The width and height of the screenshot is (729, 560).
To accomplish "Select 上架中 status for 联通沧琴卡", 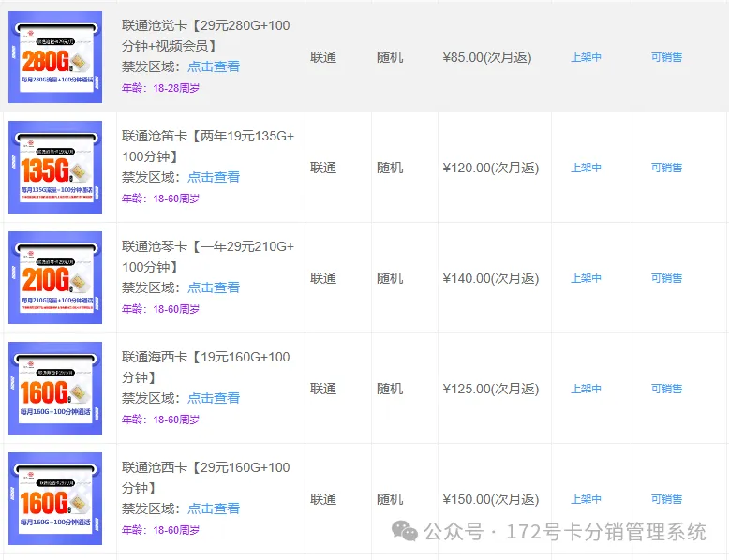I will click(x=586, y=278).
